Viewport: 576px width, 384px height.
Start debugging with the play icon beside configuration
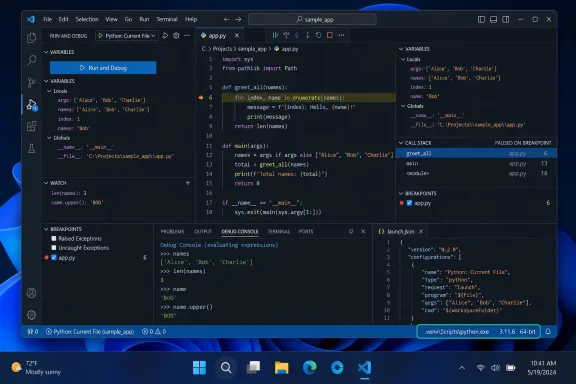click(x=165, y=36)
